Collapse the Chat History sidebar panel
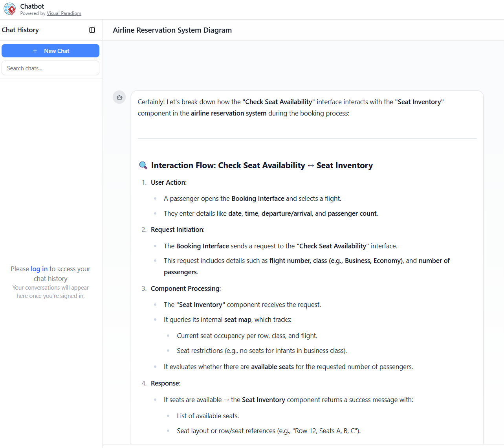The width and height of the screenshot is (504, 448). [92, 30]
